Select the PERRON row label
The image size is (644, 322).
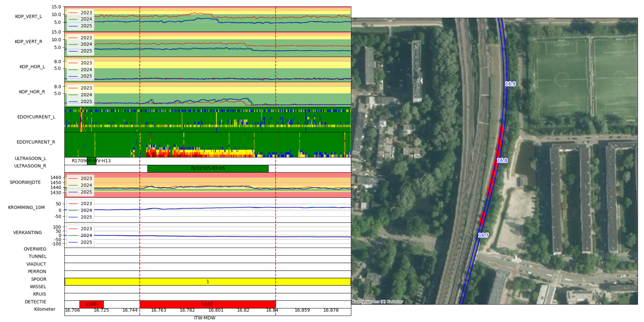(37, 272)
